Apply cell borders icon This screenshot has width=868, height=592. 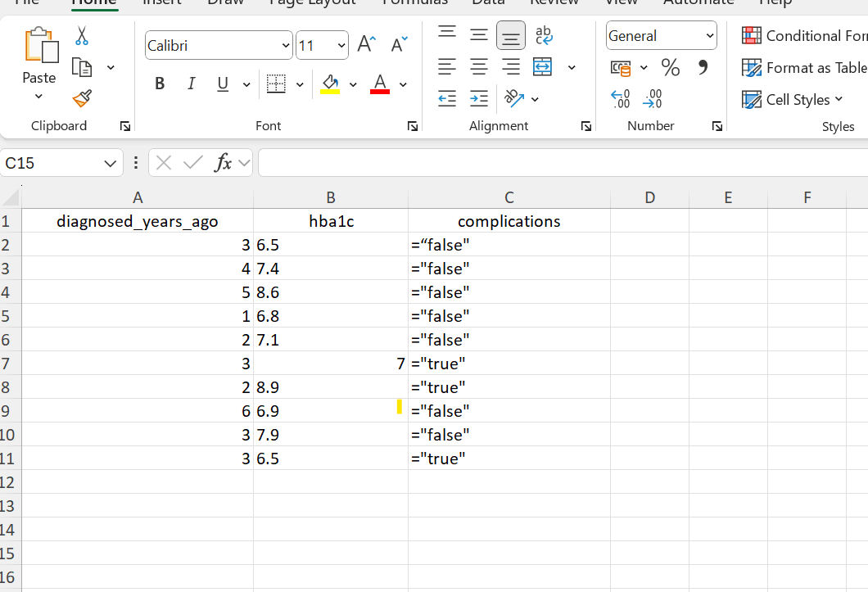pos(276,84)
